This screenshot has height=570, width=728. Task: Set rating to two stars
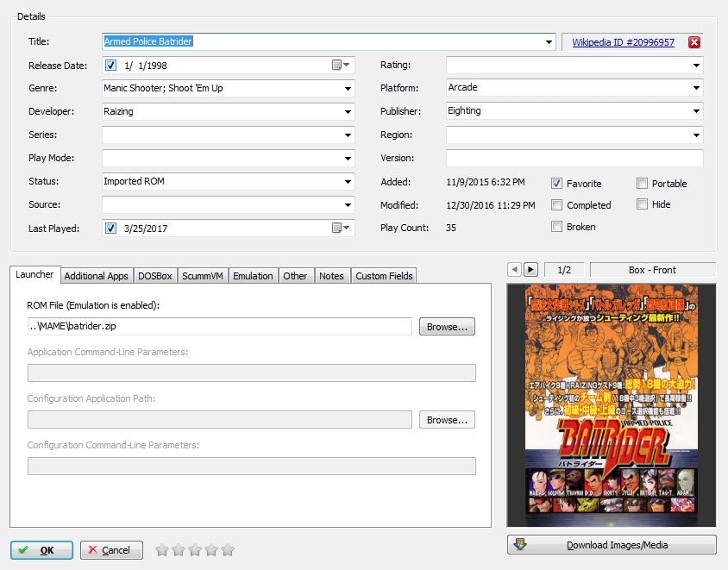click(179, 550)
